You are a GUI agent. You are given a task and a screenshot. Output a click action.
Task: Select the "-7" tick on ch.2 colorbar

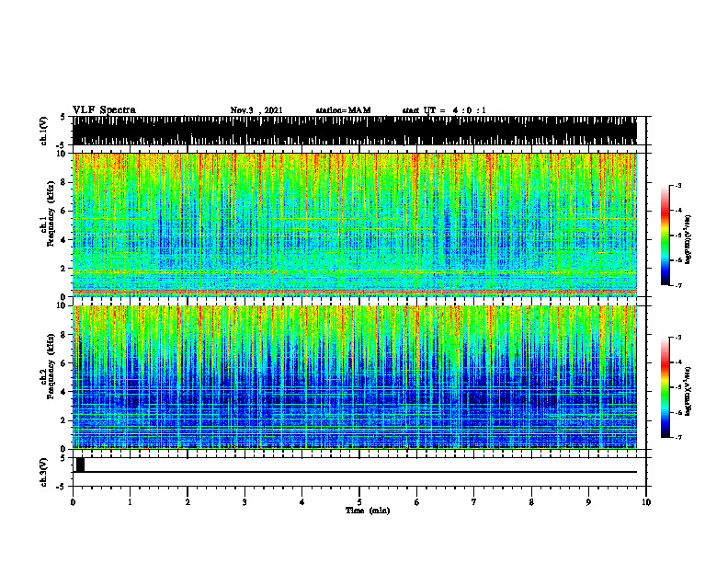coord(677,438)
